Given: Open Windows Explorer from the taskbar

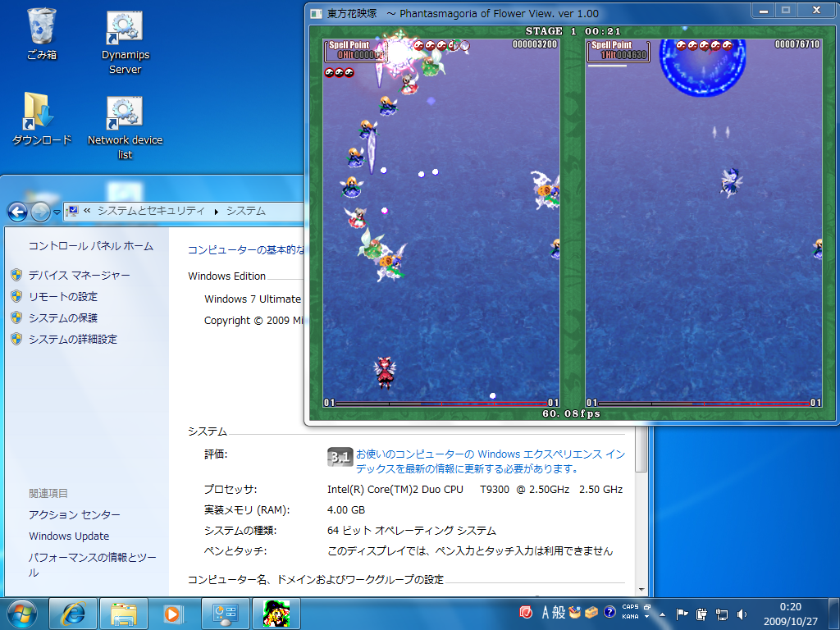Looking at the screenshot, I should pos(124,613).
